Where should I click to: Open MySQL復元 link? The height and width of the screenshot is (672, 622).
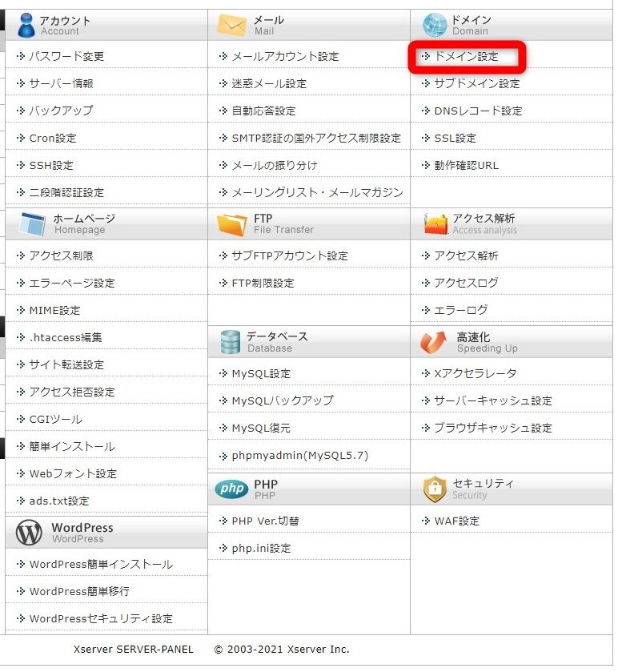(261, 429)
